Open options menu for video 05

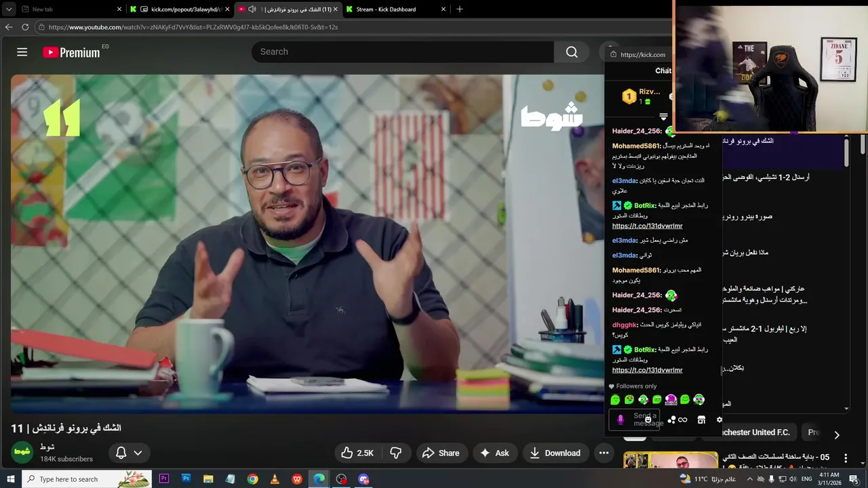[845, 458]
